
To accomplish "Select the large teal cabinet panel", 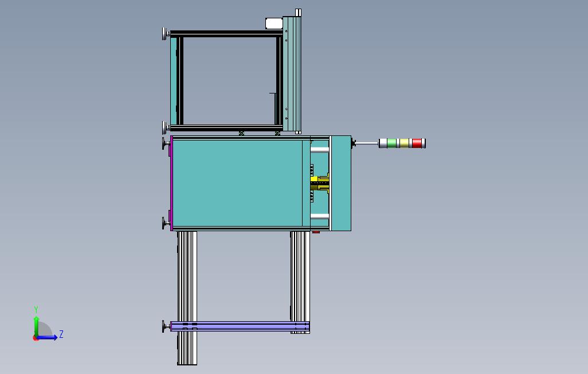I will (x=237, y=183).
